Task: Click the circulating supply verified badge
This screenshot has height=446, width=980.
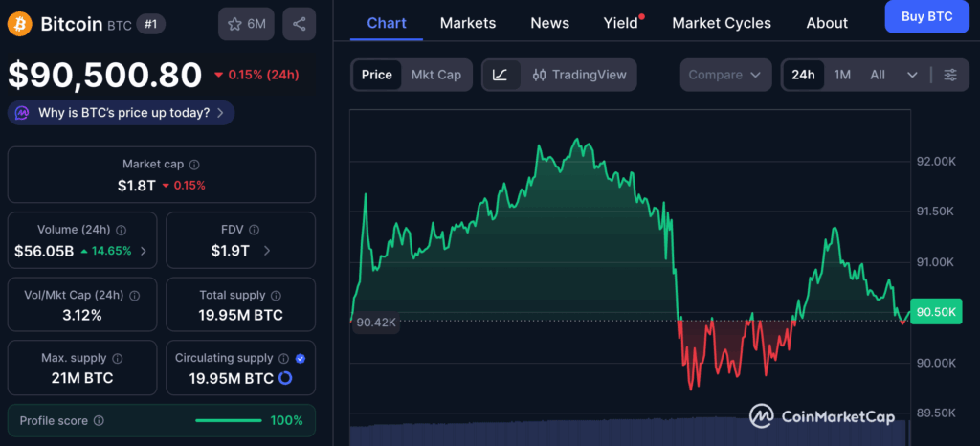Action: pyautogui.click(x=301, y=358)
